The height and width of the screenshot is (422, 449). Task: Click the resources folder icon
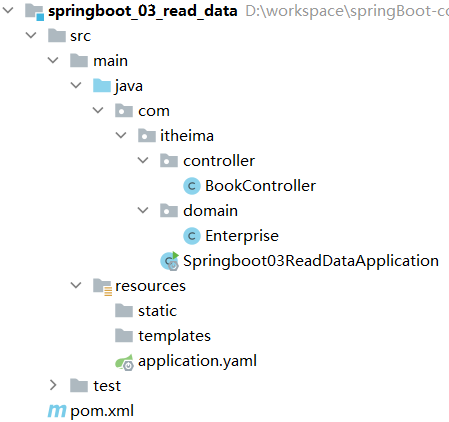(x=102, y=287)
